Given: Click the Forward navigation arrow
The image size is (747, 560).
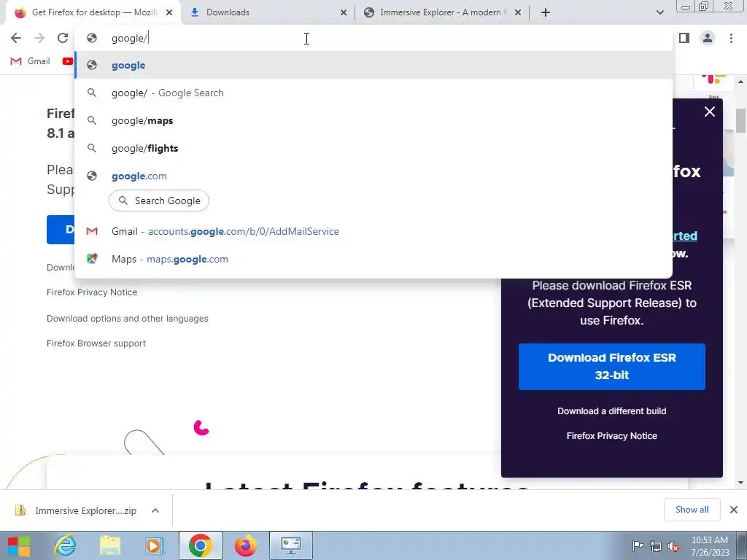Looking at the screenshot, I should [39, 38].
